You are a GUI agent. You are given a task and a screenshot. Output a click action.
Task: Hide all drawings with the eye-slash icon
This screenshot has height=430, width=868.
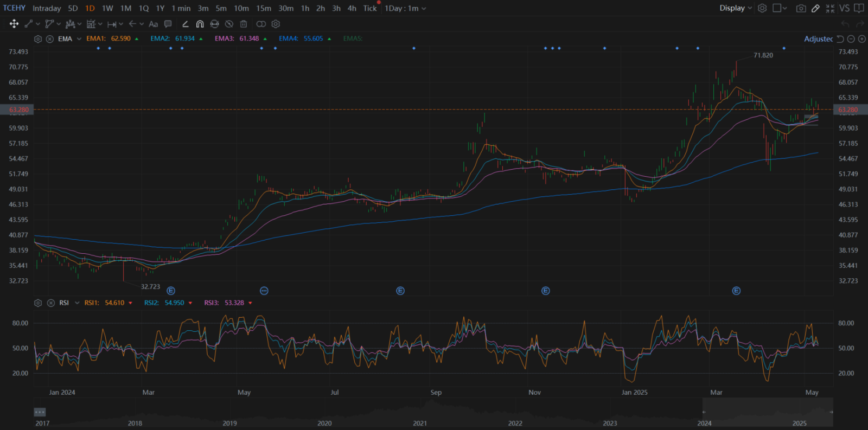pyautogui.click(x=229, y=24)
